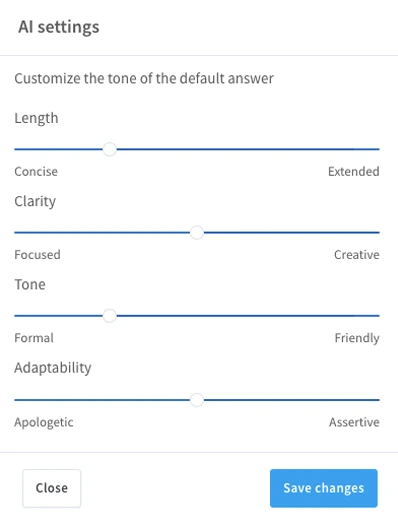
Task: Click the Close button
Action: (x=52, y=488)
